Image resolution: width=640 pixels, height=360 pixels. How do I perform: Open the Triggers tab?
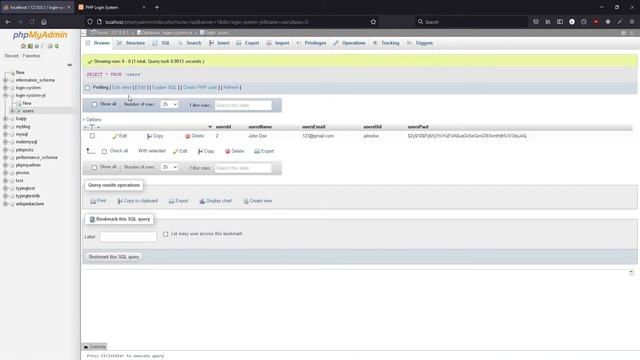(420, 43)
